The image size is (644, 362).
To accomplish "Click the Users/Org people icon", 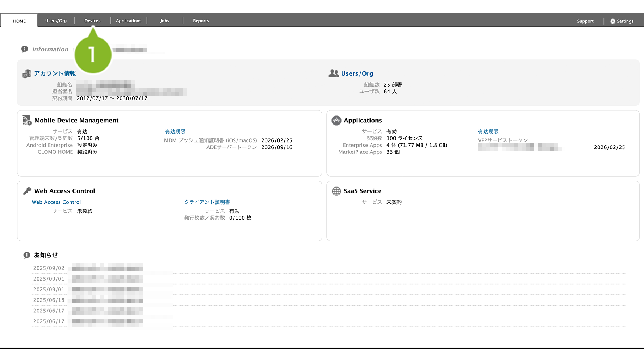I will [x=333, y=73].
